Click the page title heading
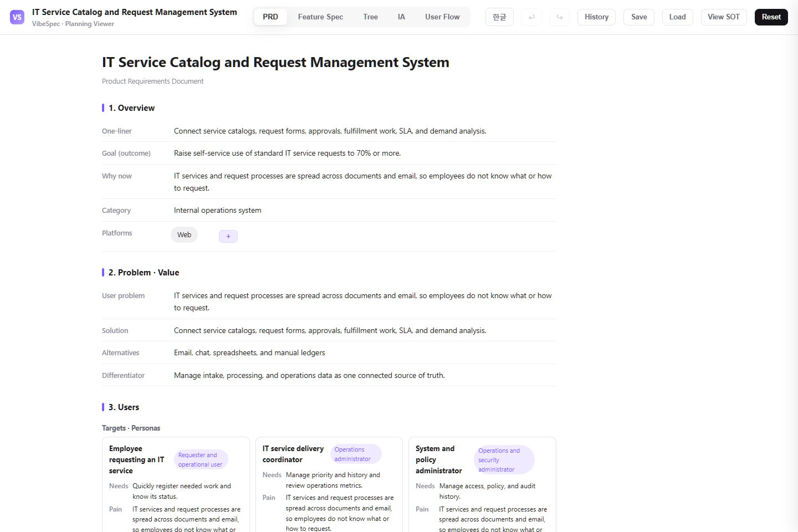This screenshot has width=798, height=532. [275, 63]
